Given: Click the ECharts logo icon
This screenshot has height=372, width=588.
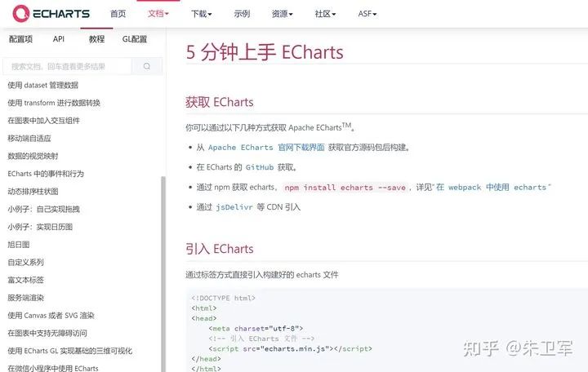Looking at the screenshot, I should [21, 14].
